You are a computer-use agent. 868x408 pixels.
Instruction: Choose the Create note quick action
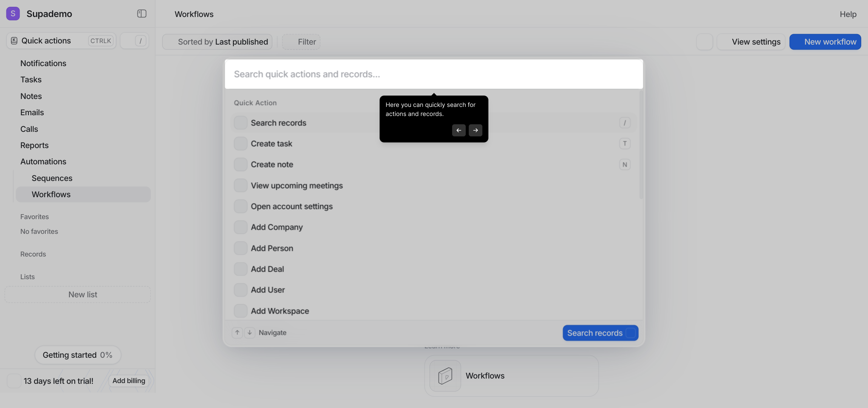point(434,164)
